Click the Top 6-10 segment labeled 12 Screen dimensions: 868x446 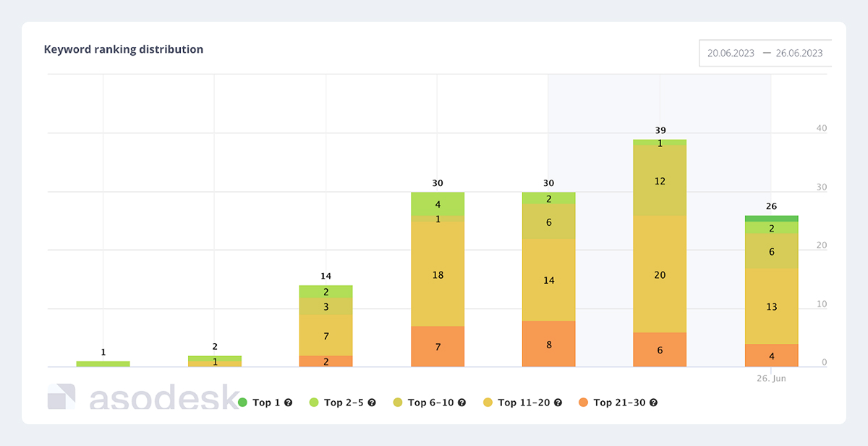660,181
